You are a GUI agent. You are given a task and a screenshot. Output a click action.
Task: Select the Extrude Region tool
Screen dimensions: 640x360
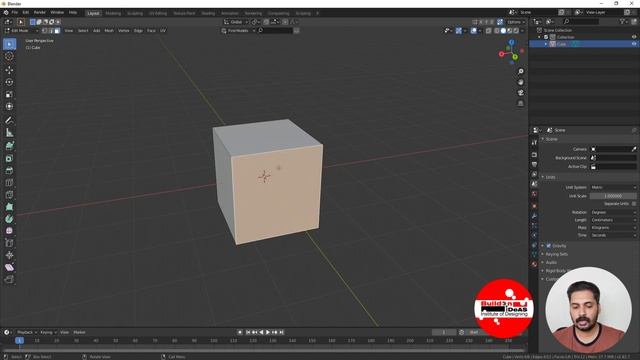coord(9,146)
